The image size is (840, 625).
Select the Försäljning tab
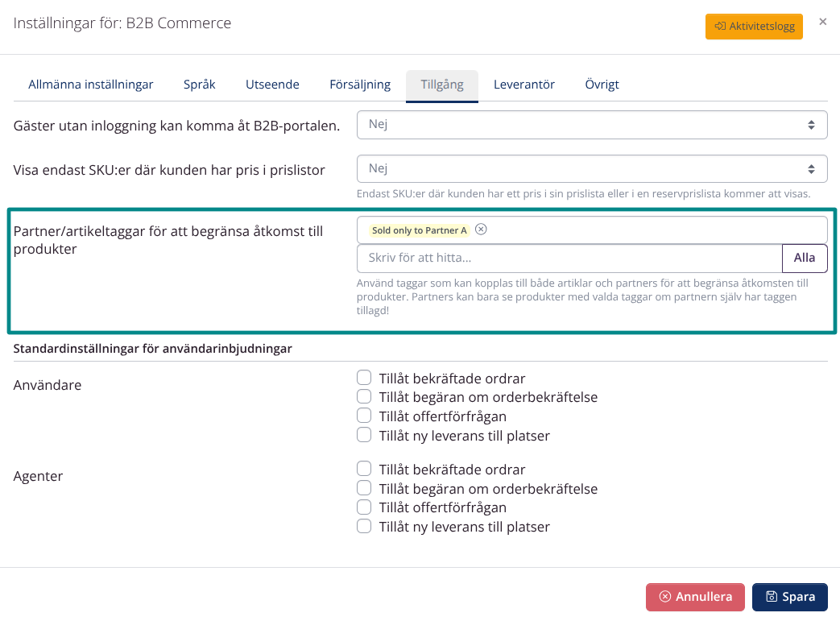360,85
